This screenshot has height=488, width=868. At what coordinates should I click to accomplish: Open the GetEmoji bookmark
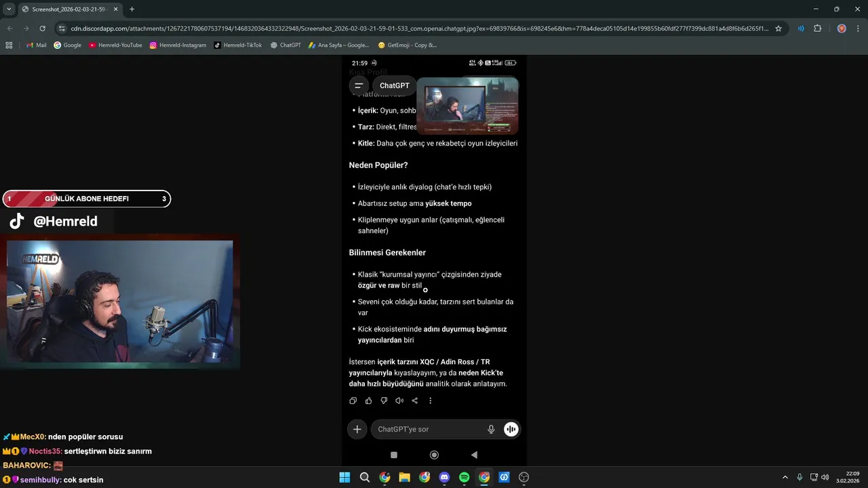[x=407, y=45]
